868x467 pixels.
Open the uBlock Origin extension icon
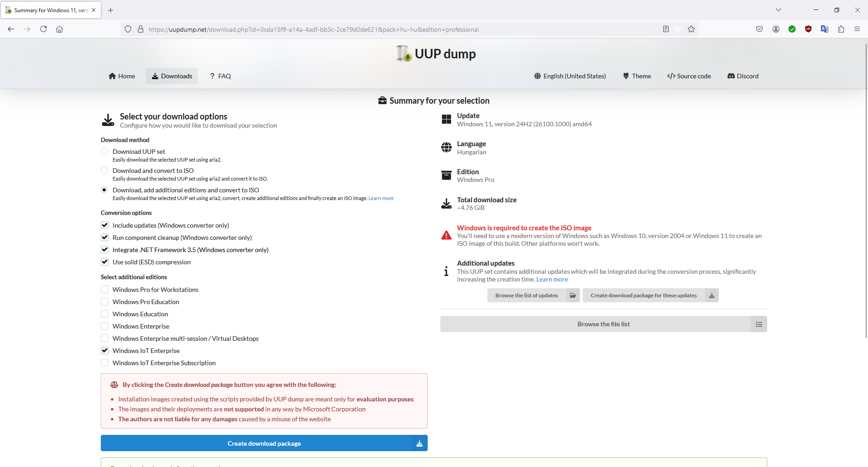[x=808, y=29]
